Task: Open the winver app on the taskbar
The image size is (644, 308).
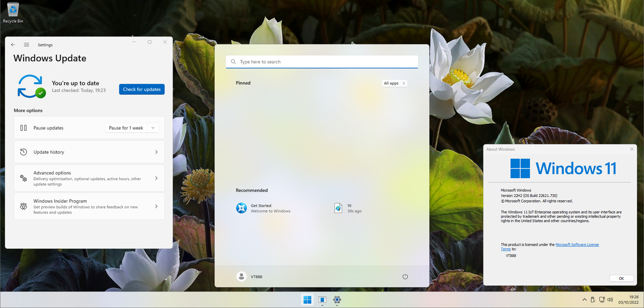Action: point(322,300)
